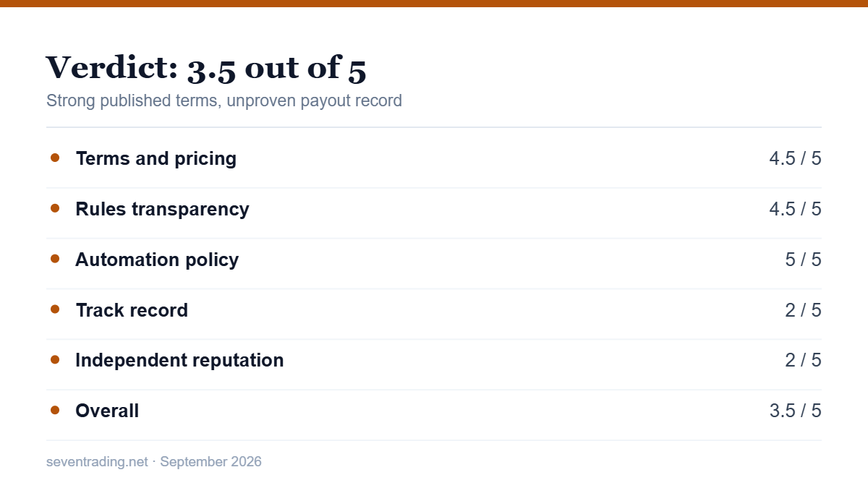This screenshot has width=868, height=488.
Task: Select the Terms and pricing label
Action: click(156, 158)
